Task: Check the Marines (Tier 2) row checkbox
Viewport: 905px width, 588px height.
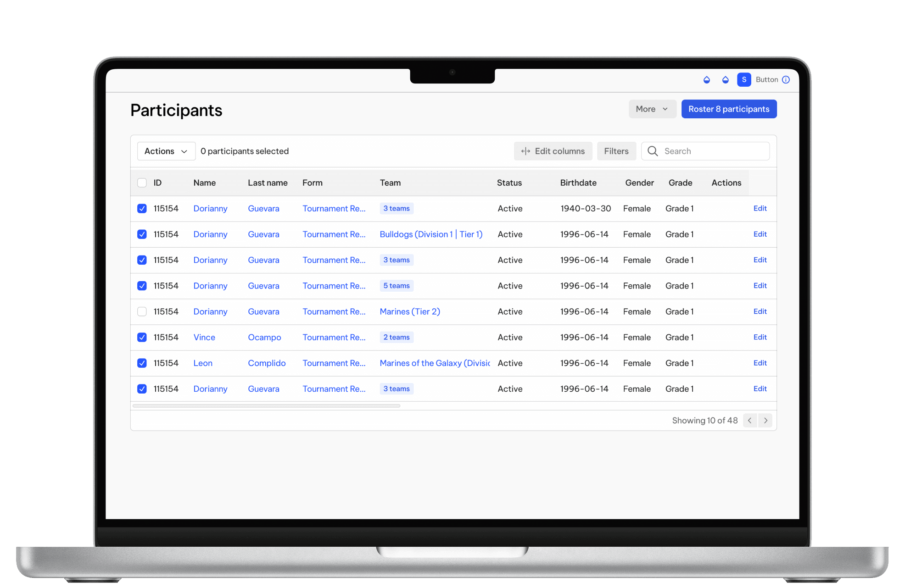Action: pos(142,312)
